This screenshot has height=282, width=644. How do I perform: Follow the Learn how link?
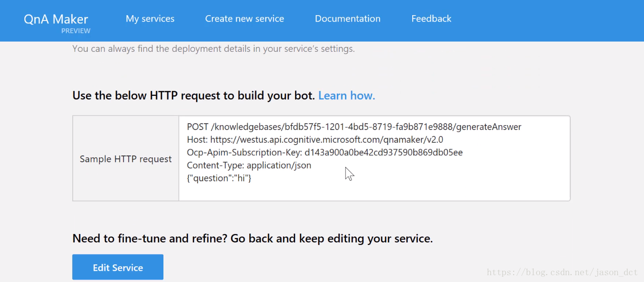346,96
